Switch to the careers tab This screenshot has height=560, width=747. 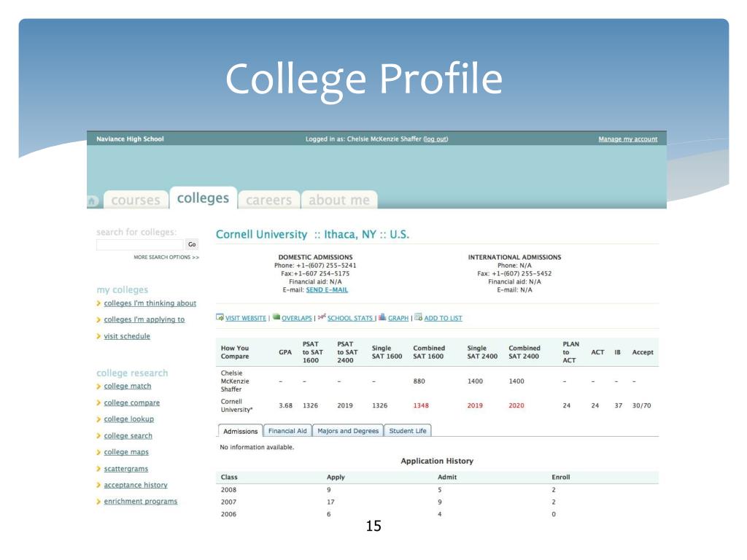pyautogui.click(x=268, y=200)
